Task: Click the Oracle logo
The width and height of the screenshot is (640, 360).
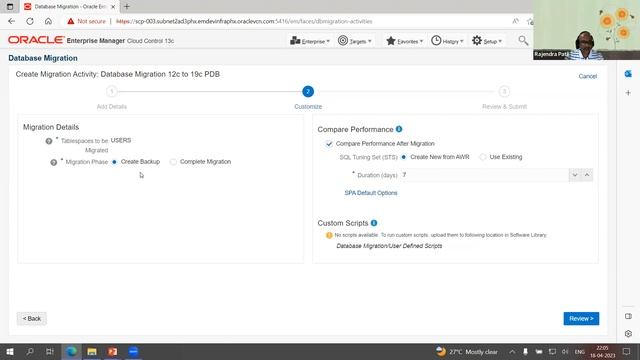Action: pyautogui.click(x=36, y=40)
